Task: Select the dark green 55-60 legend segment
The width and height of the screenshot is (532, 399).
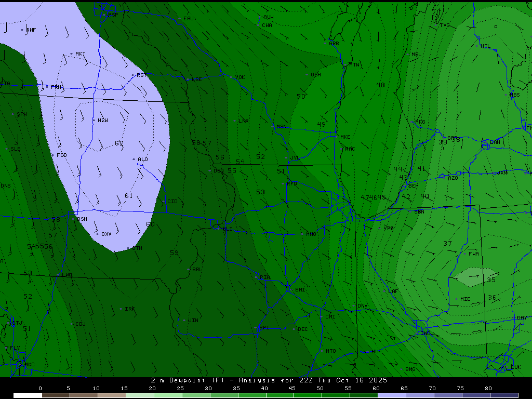Action: pyautogui.click(x=364, y=395)
